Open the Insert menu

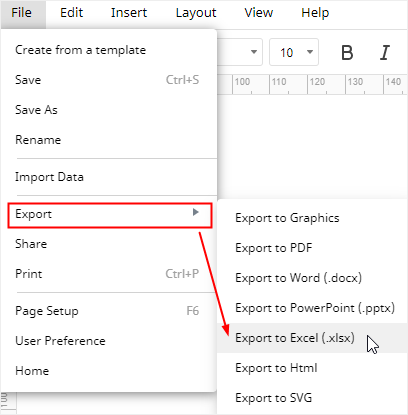pos(129,13)
